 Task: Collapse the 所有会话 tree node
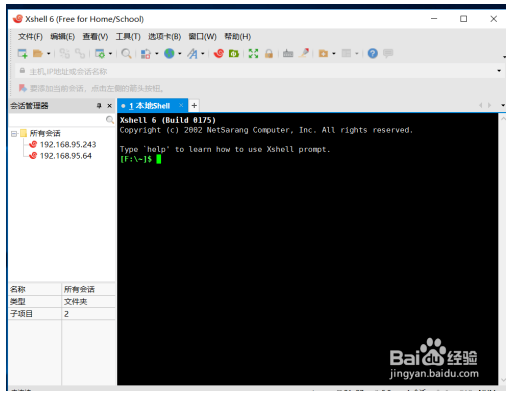pos(14,134)
